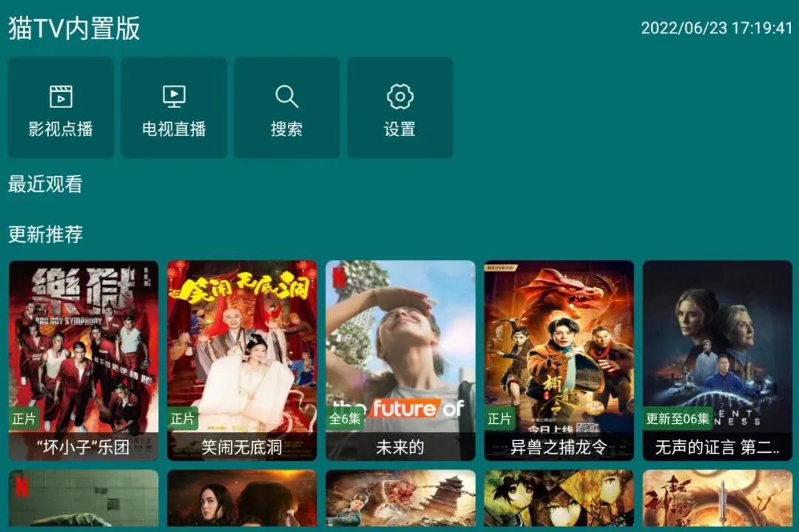Open the "坏小子"乐团 poster

point(84,361)
